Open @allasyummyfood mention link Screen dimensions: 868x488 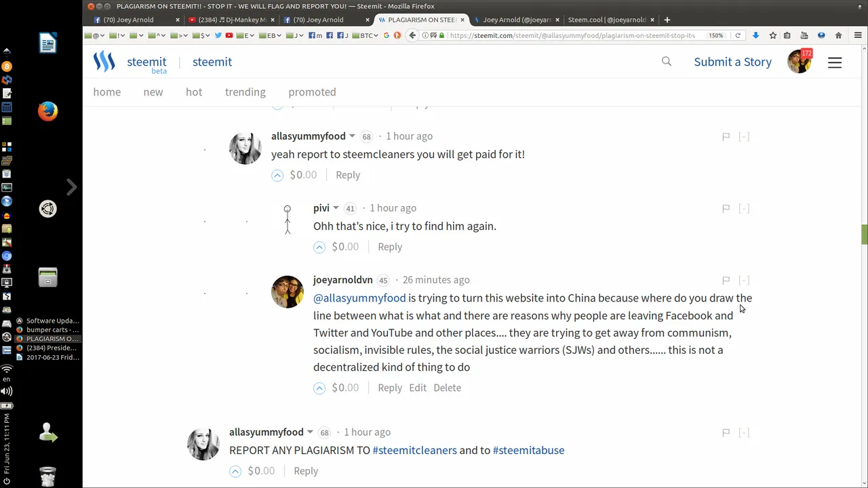pos(359,298)
